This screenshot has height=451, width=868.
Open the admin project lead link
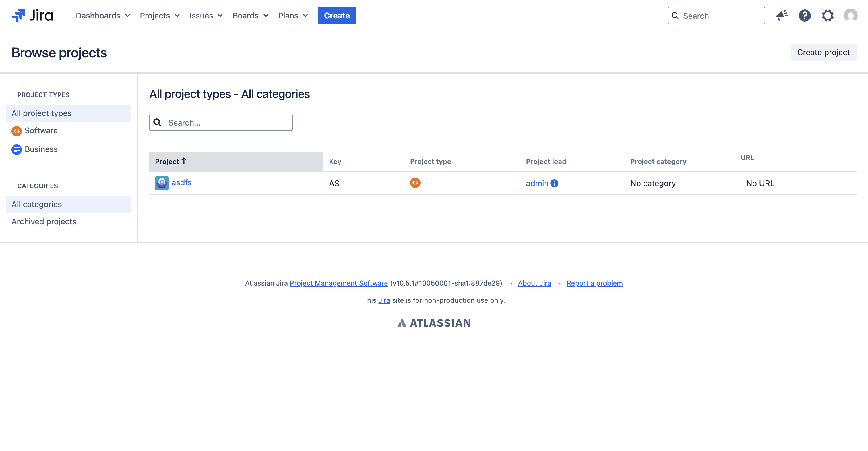pyautogui.click(x=537, y=183)
